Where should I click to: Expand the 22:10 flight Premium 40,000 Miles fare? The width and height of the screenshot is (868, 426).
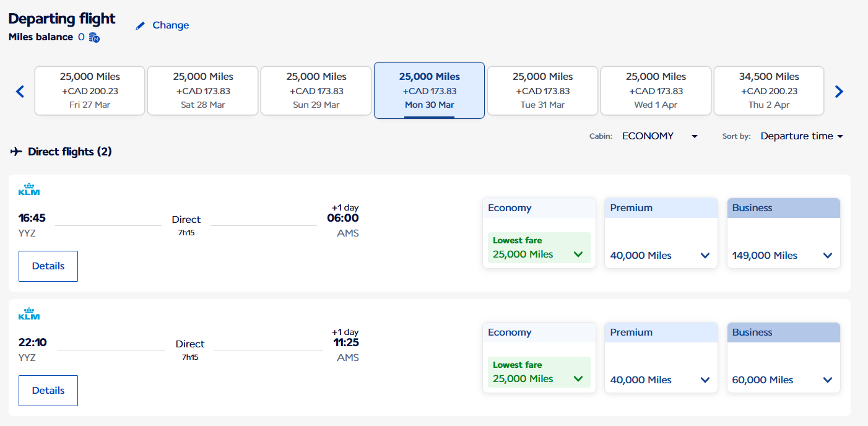coord(661,380)
